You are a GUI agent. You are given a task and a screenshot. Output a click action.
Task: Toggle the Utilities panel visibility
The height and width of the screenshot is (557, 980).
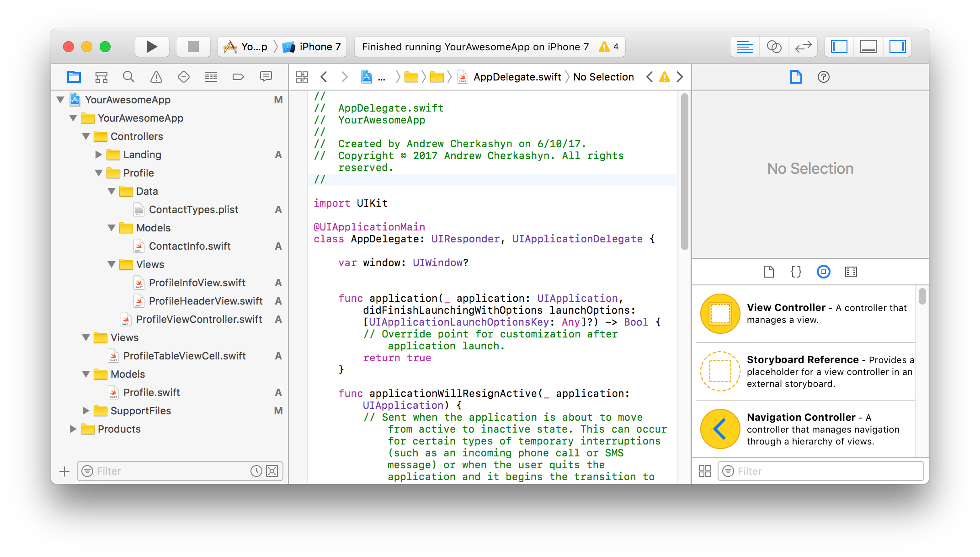[x=897, y=47]
